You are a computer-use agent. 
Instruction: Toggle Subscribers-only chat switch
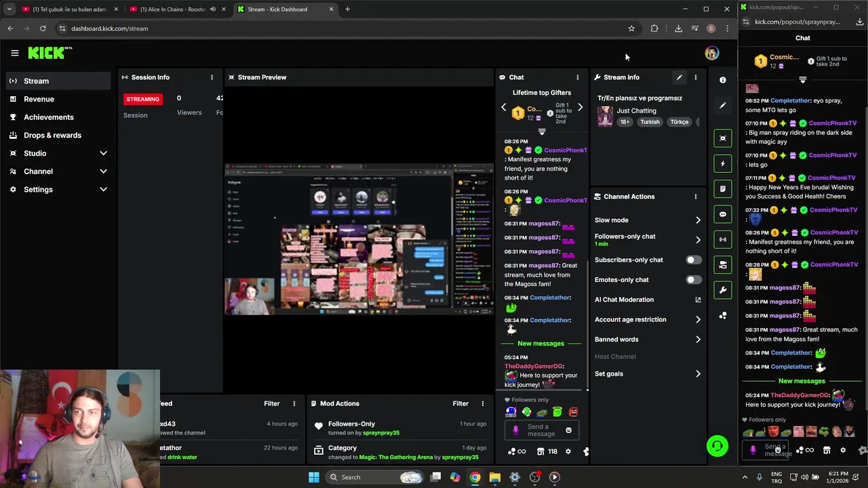coord(694,260)
